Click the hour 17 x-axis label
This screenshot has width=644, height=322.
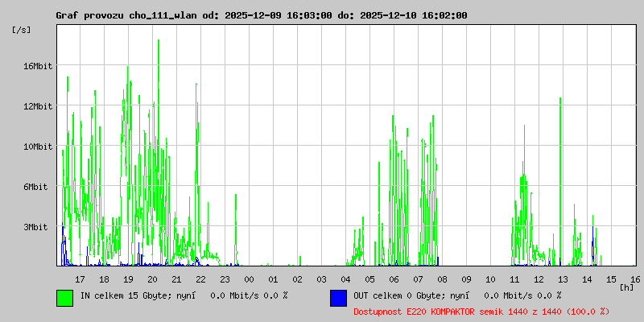tap(80, 279)
